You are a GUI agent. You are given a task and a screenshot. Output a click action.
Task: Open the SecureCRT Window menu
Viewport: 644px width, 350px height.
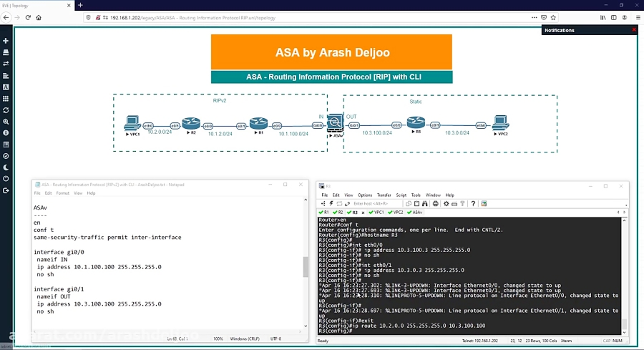pos(433,195)
